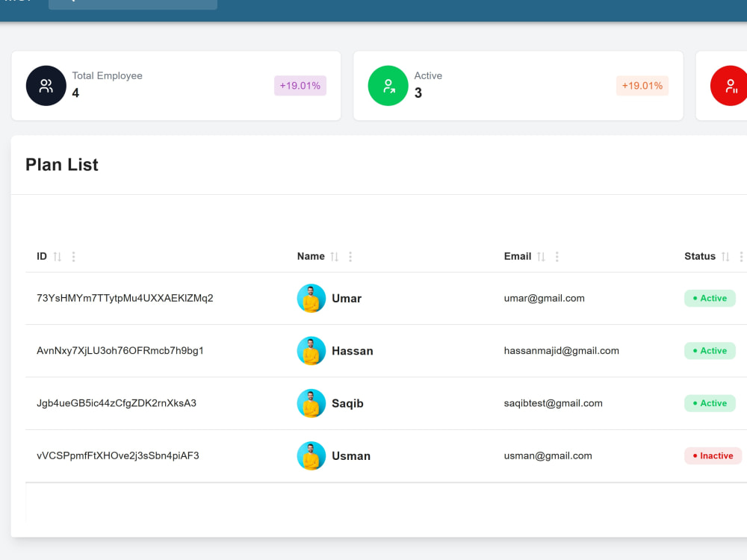
Task: Click the Active card label
Action: (x=428, y=75)
